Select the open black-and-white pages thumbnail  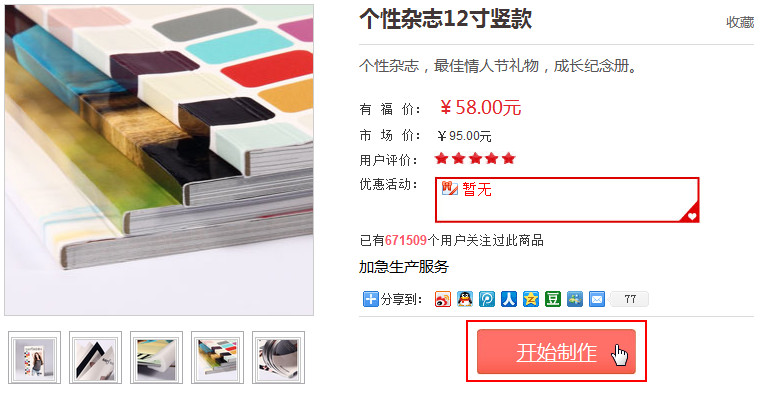click(x=95, y=358)
